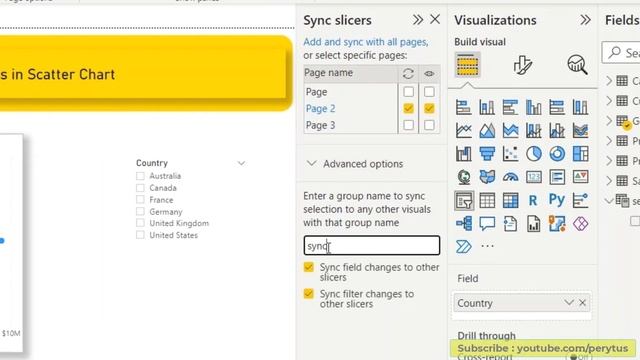640x360 pixels.
Task: Switch to the Format visual tab
Action: (x=522, y=64)
